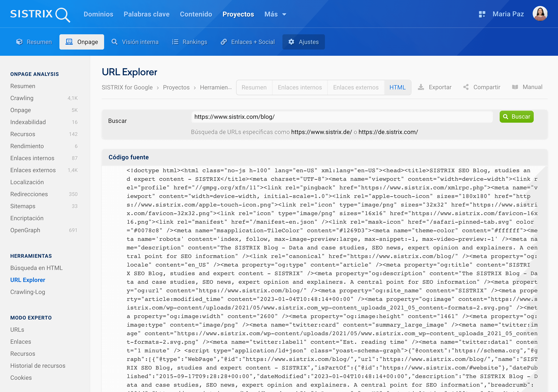Click the Exportar download icon
This screenshot has width=558, height=392.
(421, 87)
